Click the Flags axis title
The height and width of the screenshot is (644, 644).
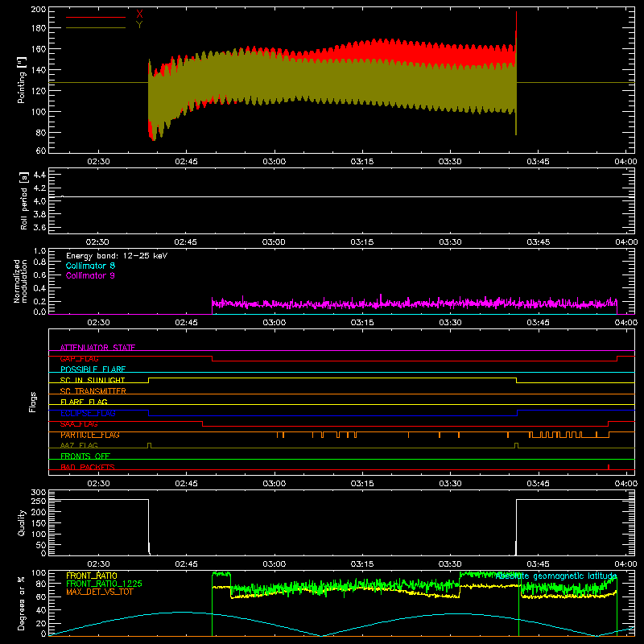[x=33, y=402]
